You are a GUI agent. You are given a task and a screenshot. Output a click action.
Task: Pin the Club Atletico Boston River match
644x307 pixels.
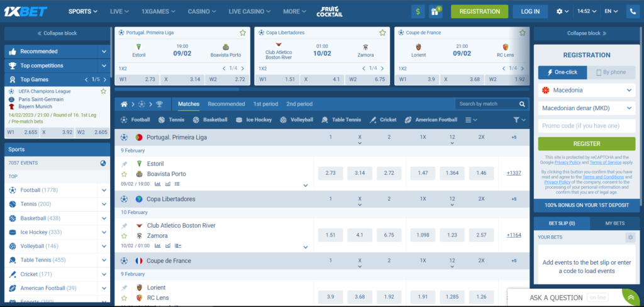click(x=124, y=226)
